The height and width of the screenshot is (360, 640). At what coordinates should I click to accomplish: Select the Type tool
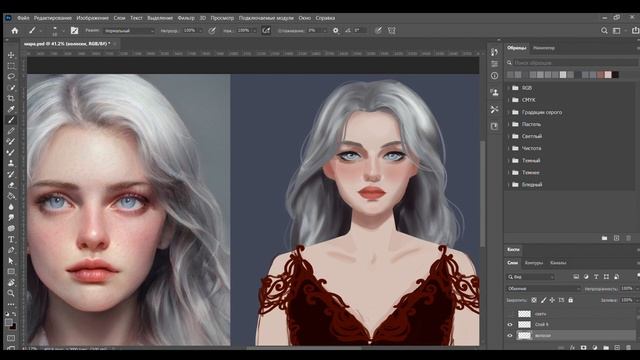click(11, 239)
